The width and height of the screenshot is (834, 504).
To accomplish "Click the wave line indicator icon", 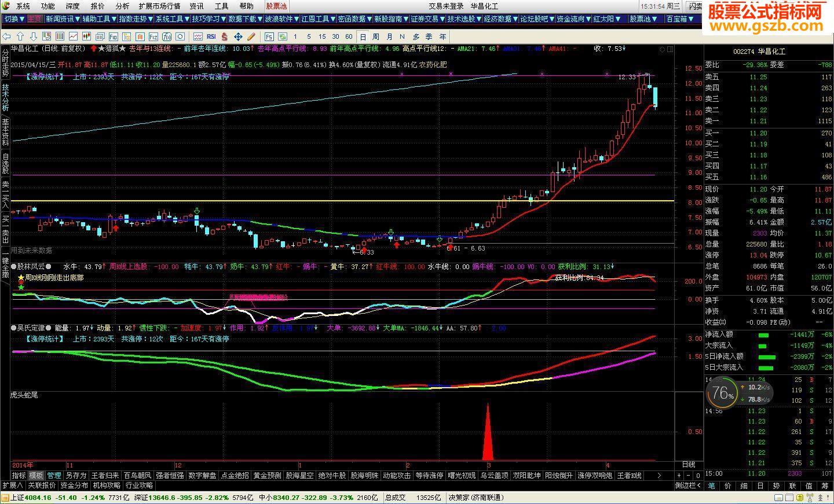I will tap(198, 36).
